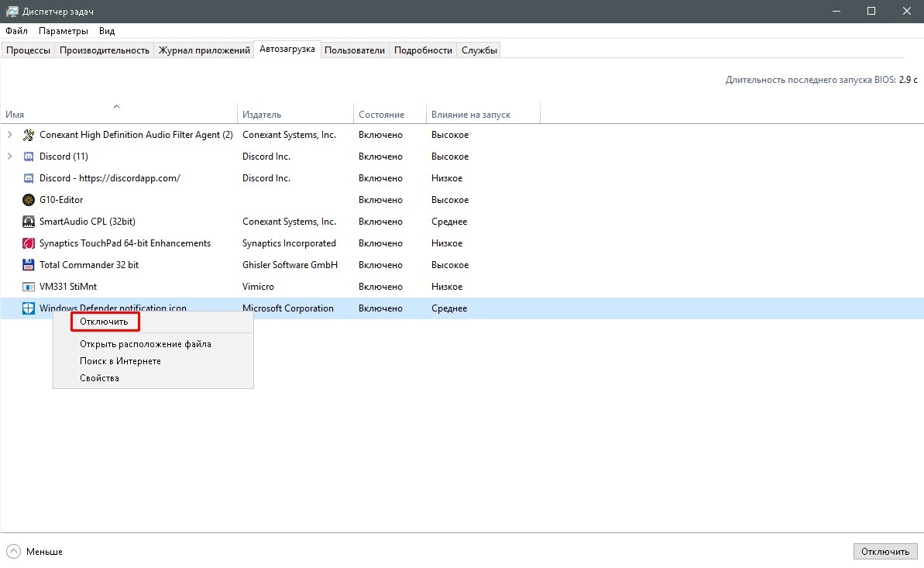Minimize the Task Manager window
The width and height of the screenshot is (924, 568).
tap(836, 11)
